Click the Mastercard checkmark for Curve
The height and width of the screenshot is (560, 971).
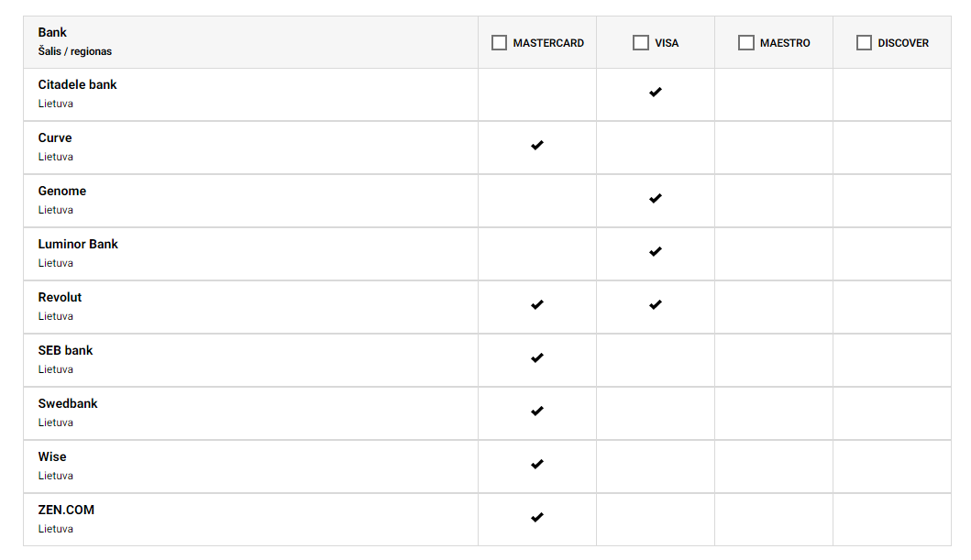(x=537, y=146)
